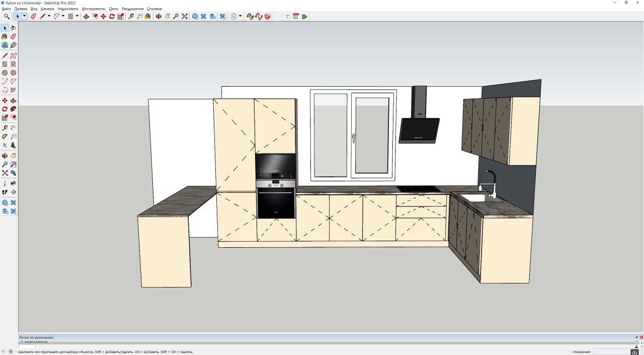Click the Search magnifier in the top toolbar
Image resolution: width=644 pixels, height=355 pixels.
(x=7, y=17)
